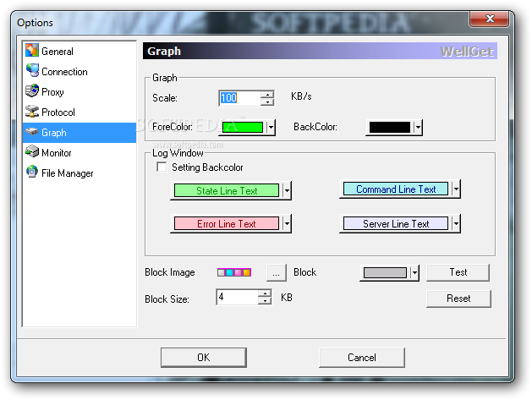Increase the Scale spinner value

click(267, 95)
